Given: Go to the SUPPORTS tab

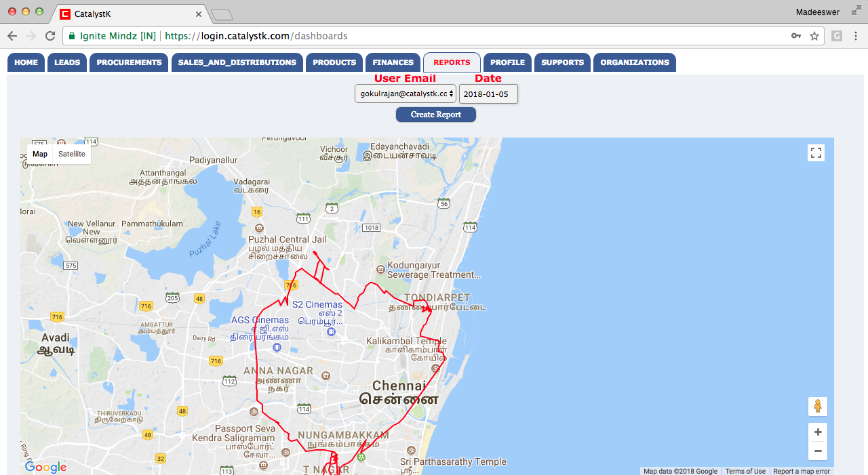Looking at the screenshot, I should tap(563, 62).
